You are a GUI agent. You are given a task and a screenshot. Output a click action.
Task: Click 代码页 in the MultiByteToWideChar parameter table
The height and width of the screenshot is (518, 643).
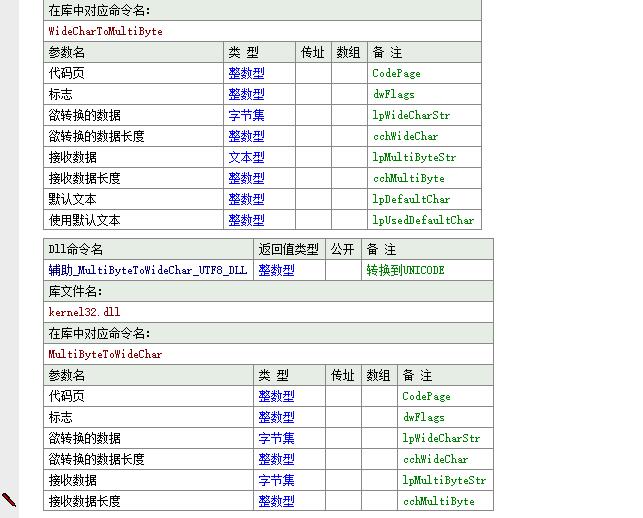point(66,396)
